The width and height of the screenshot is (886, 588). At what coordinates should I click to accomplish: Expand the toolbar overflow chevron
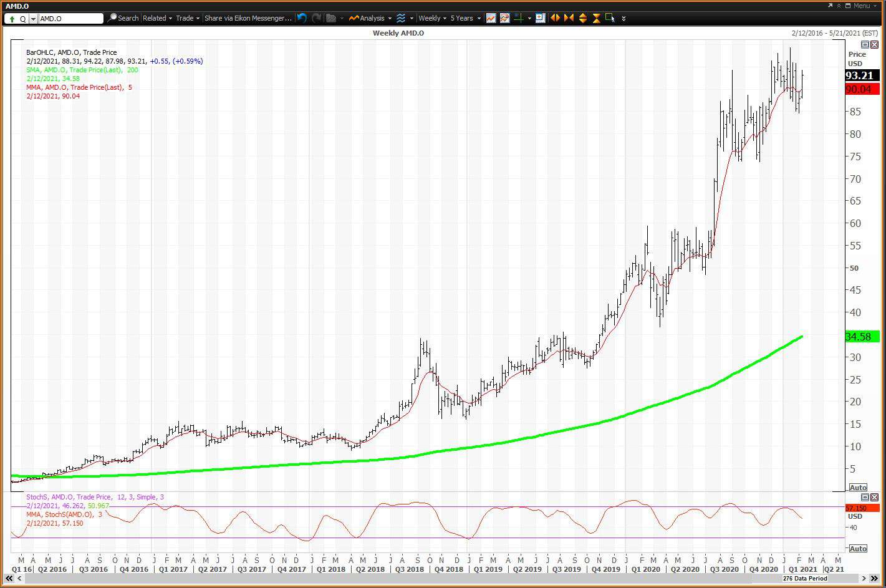tap(624, 18)
